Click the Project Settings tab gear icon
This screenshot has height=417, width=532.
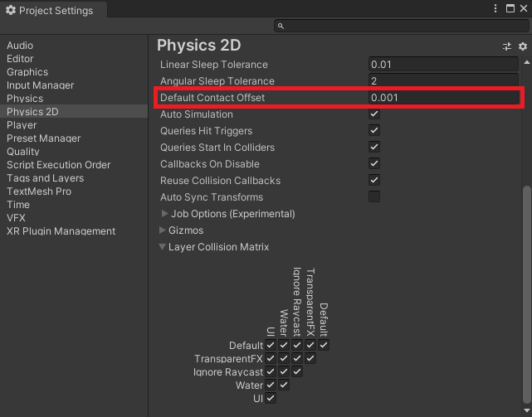[10, 11]
